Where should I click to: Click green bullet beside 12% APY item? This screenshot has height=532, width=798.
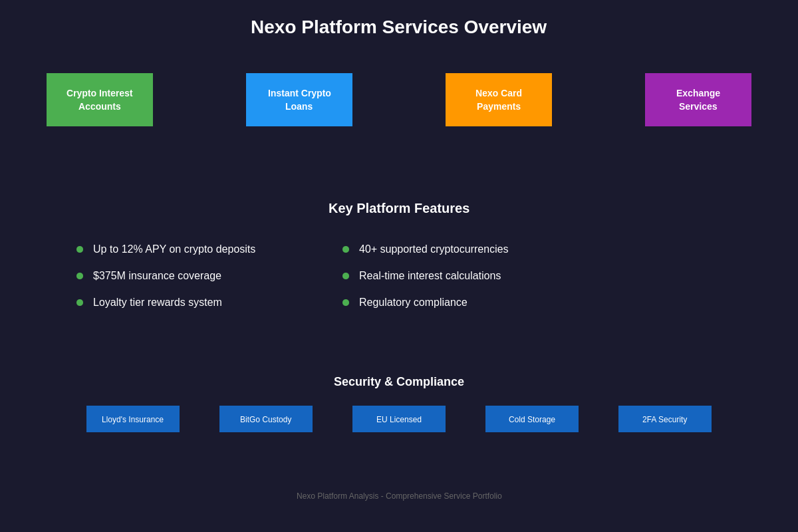[x=80, y=249]
